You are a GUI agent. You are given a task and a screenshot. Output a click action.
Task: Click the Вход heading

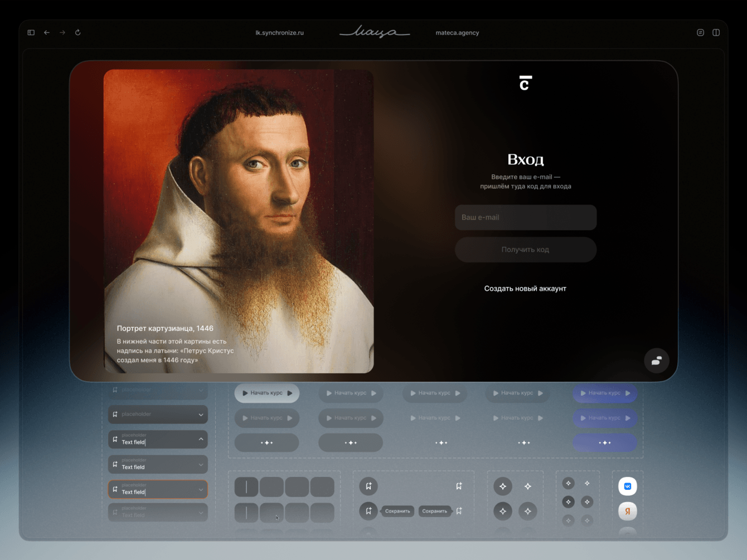pyautogui.click(x=526, y=159)
